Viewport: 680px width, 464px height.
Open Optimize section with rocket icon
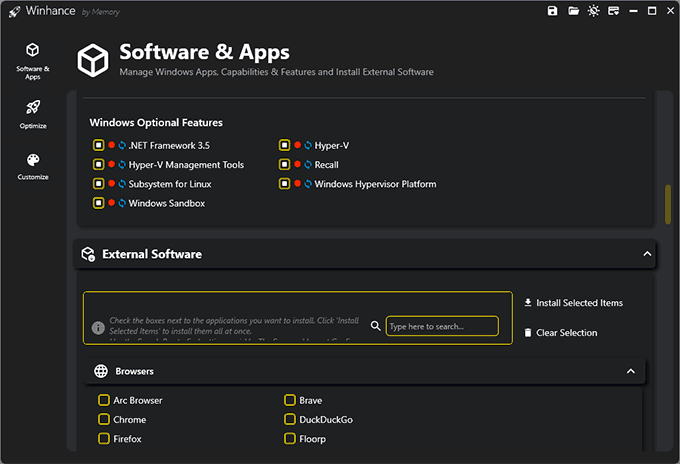click(33, 114)
